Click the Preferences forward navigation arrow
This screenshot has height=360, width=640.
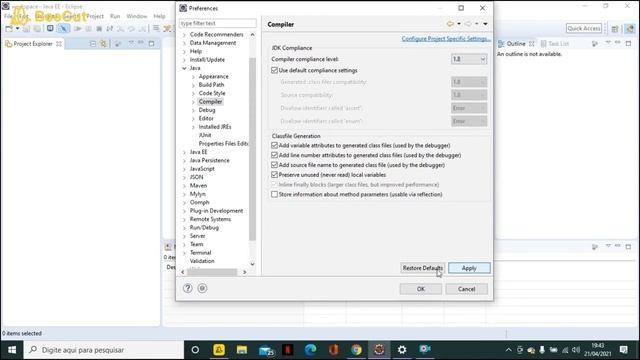tap(468, 24)
